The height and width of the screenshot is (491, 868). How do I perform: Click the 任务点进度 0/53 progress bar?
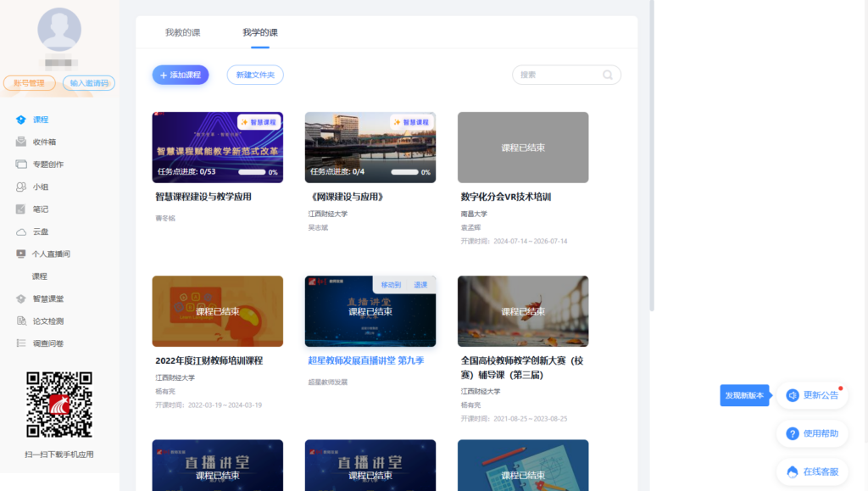pyautogui.click(x=252, y=172)
